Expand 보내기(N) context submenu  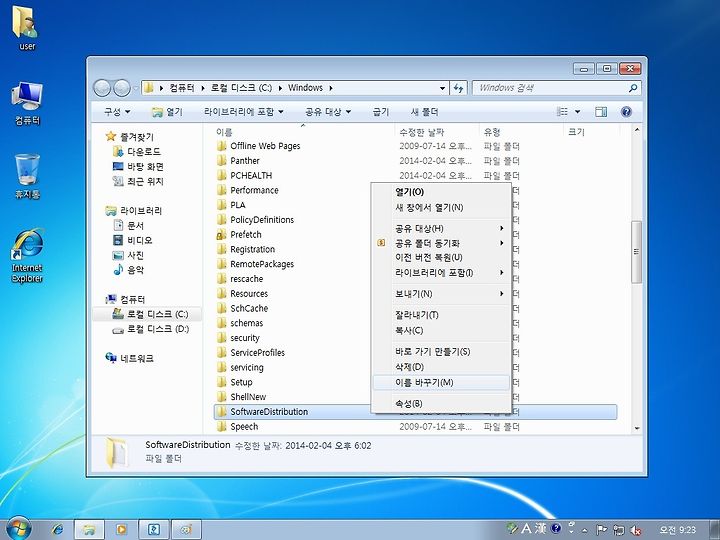[442, 293]
